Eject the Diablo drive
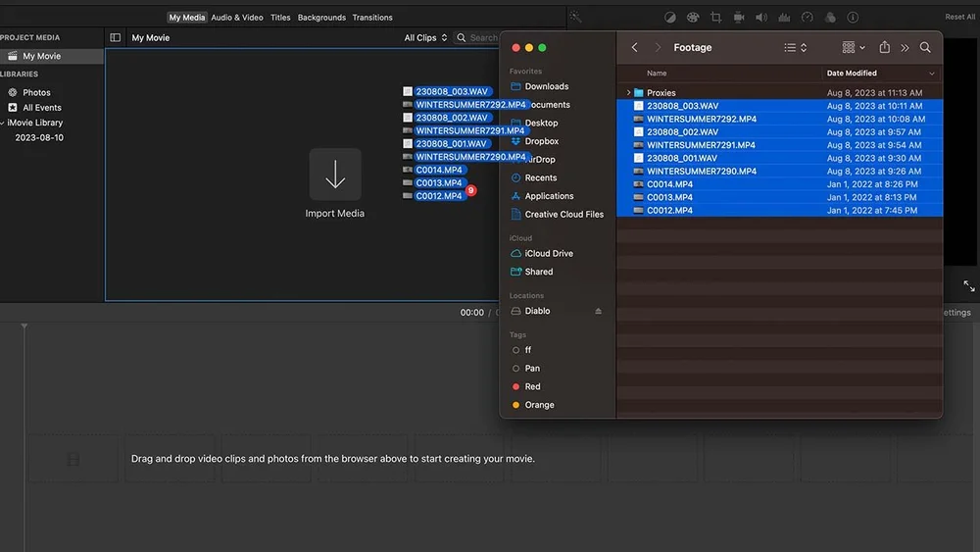The width and height of the screenshot is (980, 552). 598,311
